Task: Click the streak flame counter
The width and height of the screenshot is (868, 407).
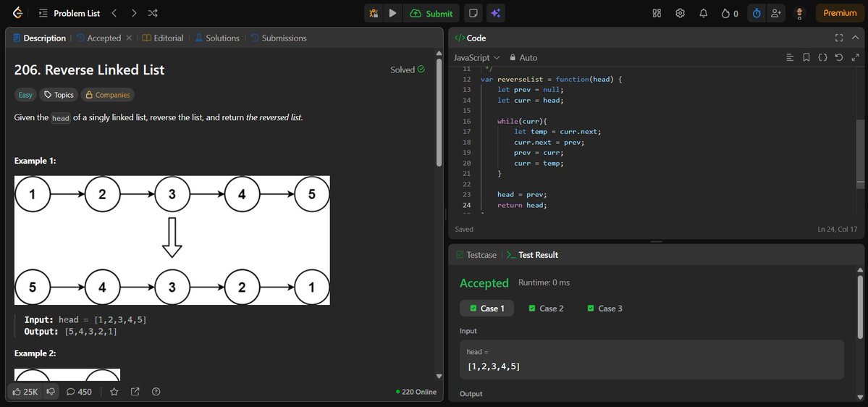Action: coord(730,13)
